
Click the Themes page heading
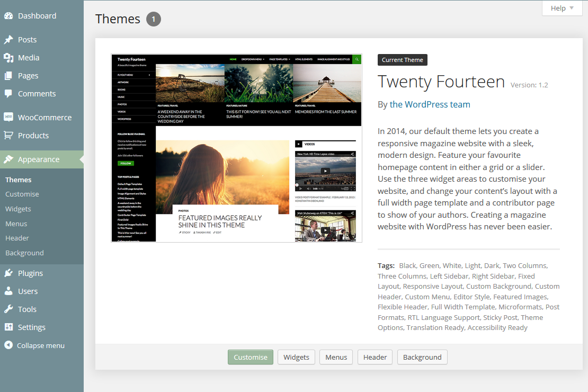118,19
